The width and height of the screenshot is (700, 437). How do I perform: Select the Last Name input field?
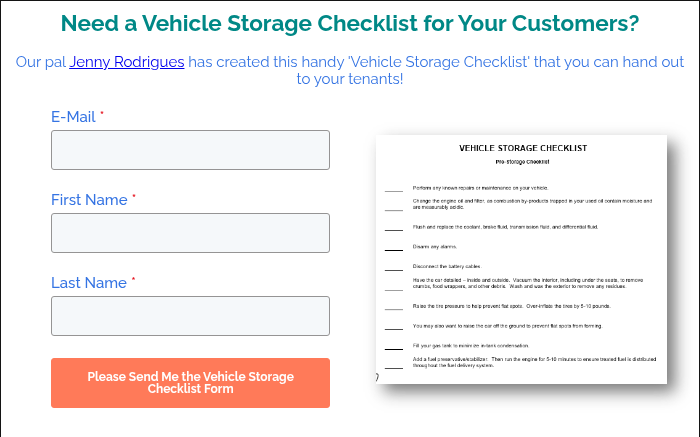click(x=190, y=316)
